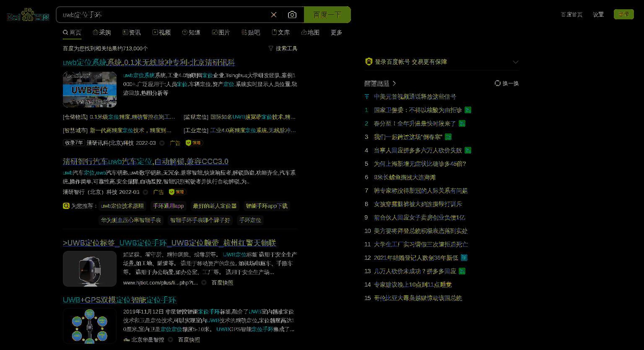Open the [仓储物流] sublink
The width and height of the screenshot is (644, 350).
[x=119, y=117]
